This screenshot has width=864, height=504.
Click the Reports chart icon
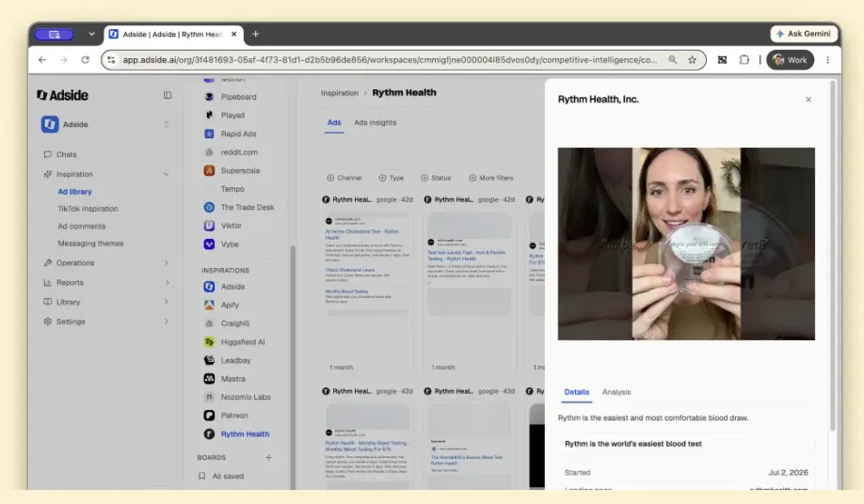pyautogui.click(x=47, y=282)
